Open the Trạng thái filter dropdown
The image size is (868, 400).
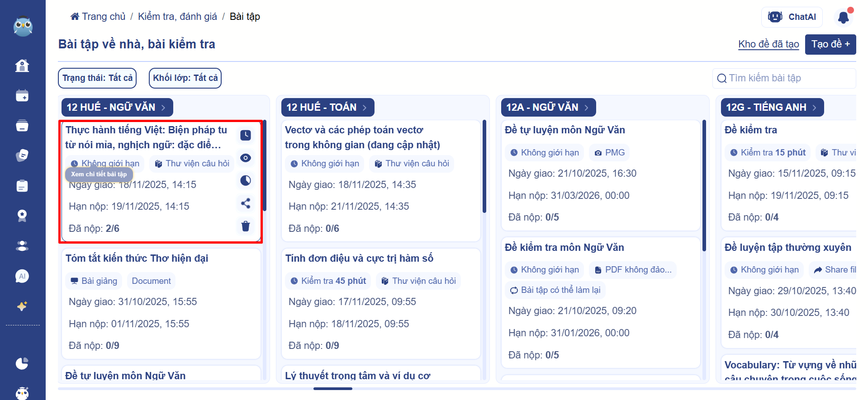click(97, 78)
